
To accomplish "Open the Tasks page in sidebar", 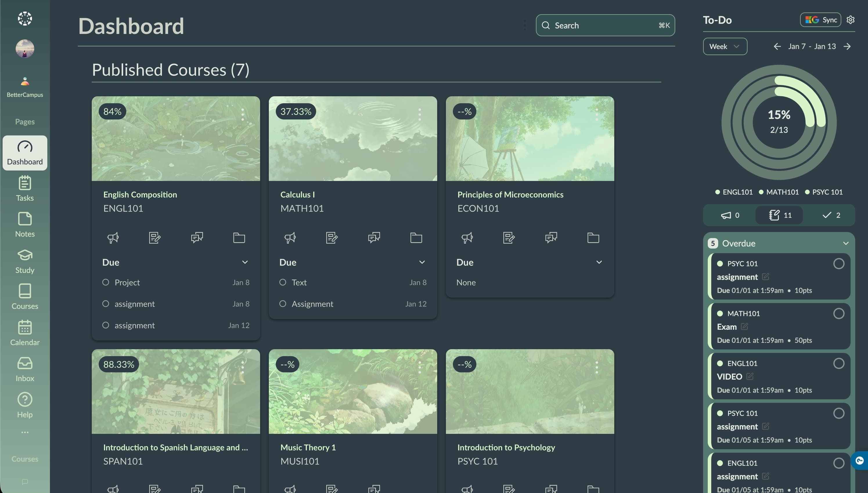I will coord(25,188).
